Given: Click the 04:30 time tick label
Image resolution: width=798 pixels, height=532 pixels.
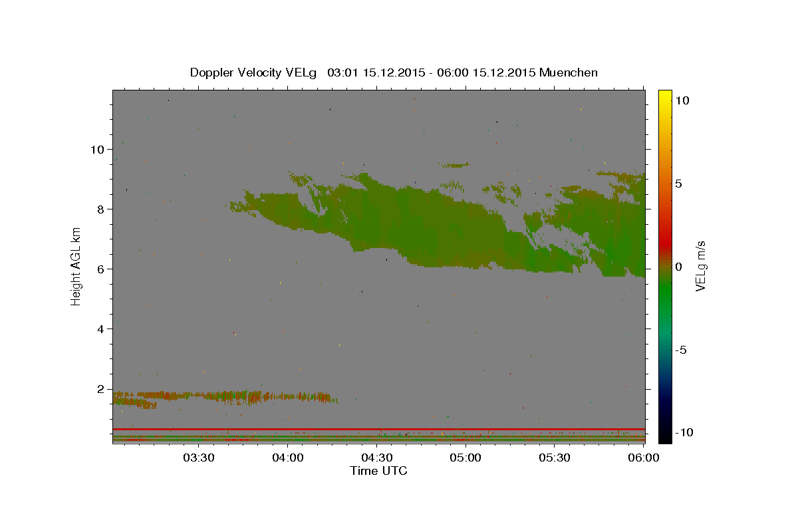Looking at the screenshot, I should coord(376,458).
